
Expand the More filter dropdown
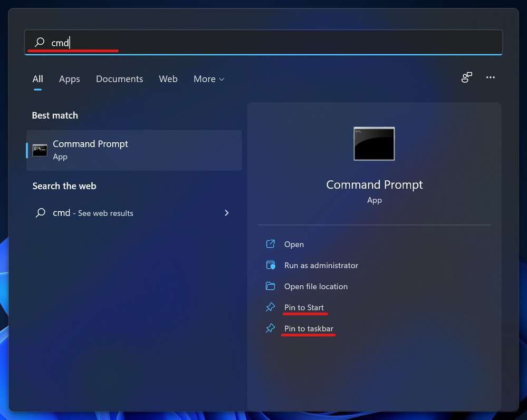(x=209, y=79)
